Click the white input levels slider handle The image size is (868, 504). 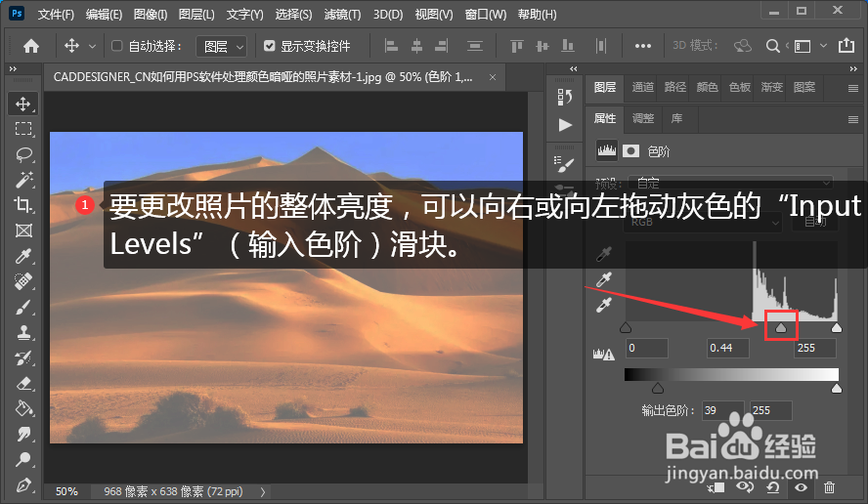pos(837,327)
